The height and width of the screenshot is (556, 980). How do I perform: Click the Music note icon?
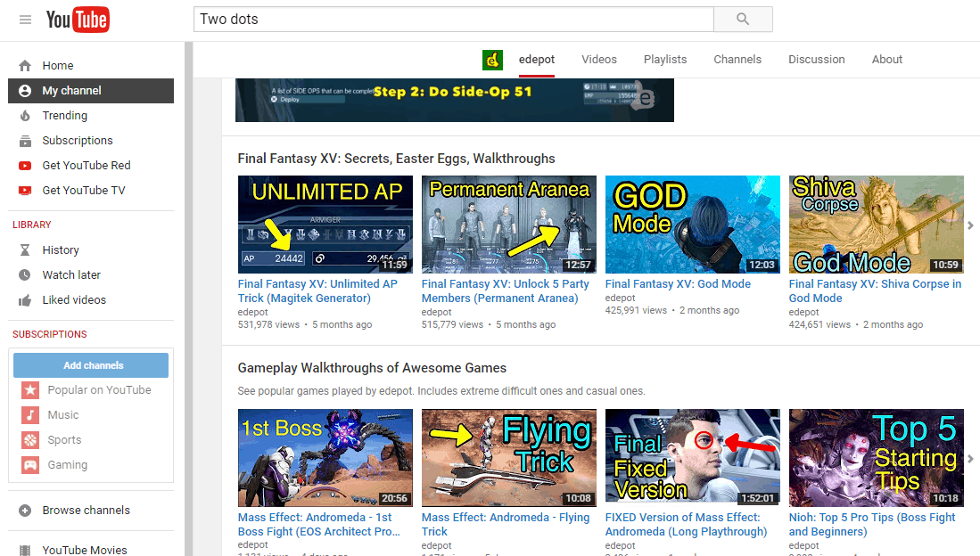[x=30, y=415]
